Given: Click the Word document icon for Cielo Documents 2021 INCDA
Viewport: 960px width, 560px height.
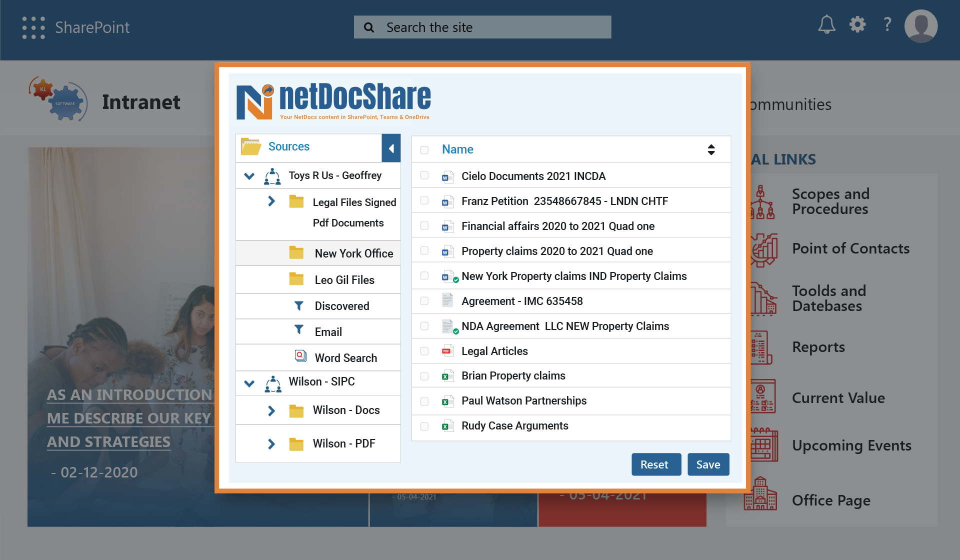Looking at the screenshot, I should 446,175.
